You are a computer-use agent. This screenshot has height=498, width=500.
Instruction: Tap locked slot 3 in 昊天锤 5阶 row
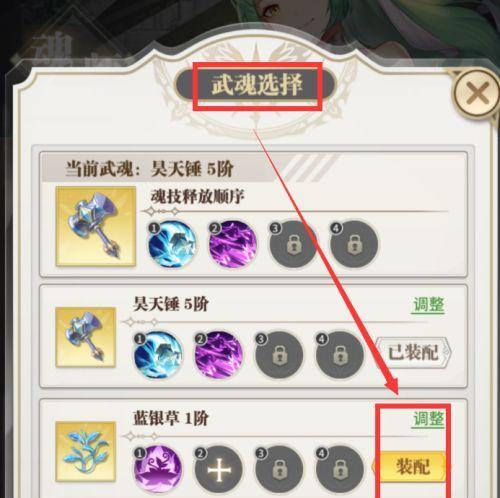point(279,355)
